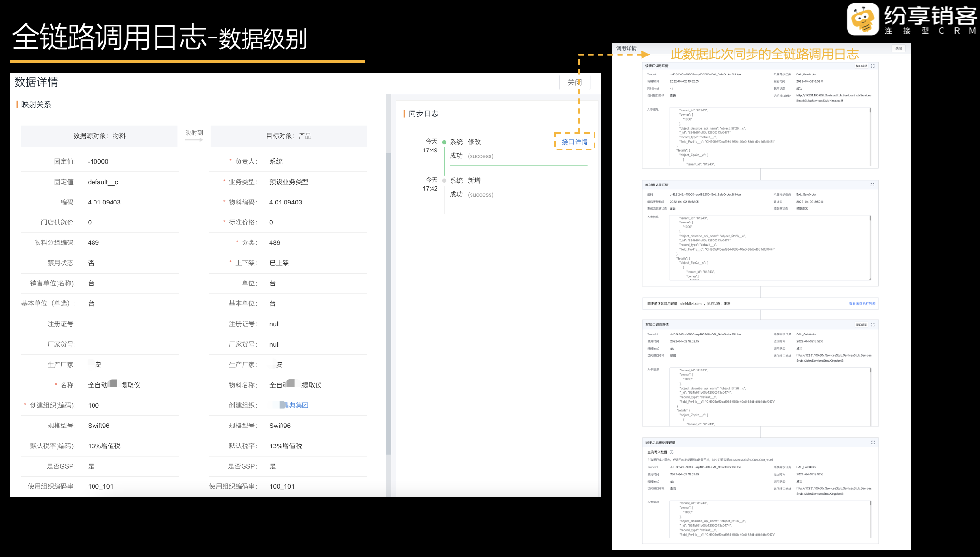The height and width of the screenshot is (557, 980).
Task: Open 接口调试 in the 读接口调用详情 section
Action: tap(862, 66)
